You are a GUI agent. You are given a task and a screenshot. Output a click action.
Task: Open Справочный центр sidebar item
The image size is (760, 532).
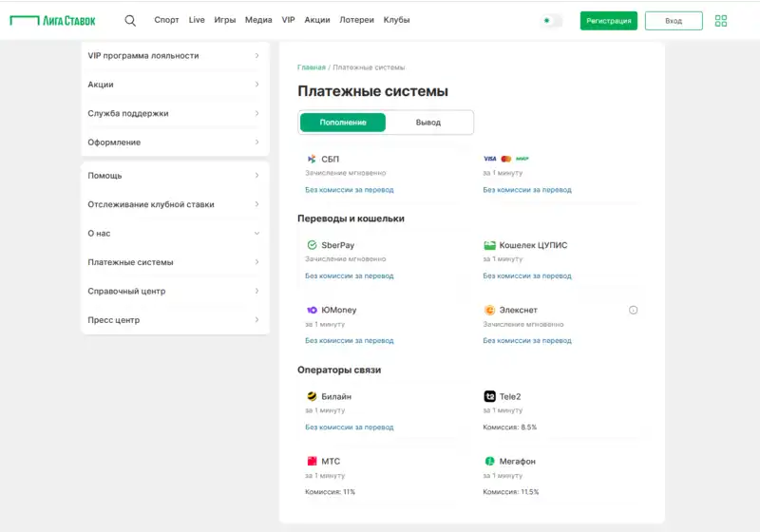175,291
